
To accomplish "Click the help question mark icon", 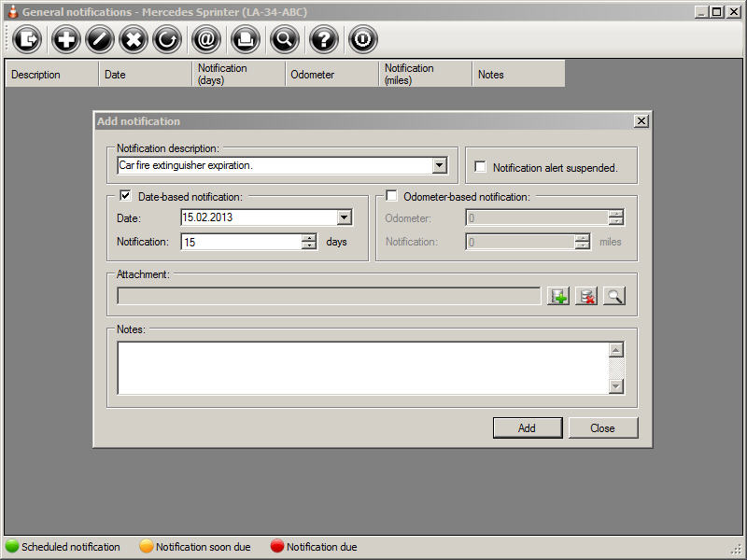I will pyautogui.click(x=323, y=39).
